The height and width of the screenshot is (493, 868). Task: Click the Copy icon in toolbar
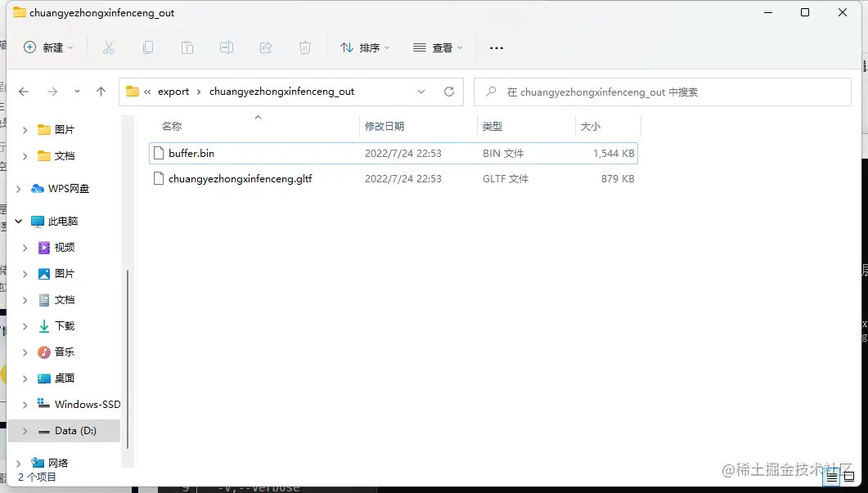point(148,47)
